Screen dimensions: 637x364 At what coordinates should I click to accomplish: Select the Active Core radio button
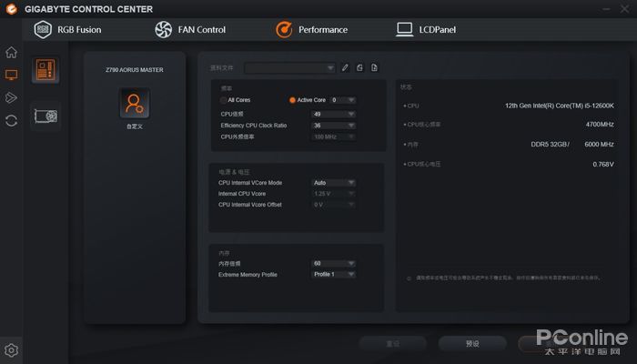292,100
